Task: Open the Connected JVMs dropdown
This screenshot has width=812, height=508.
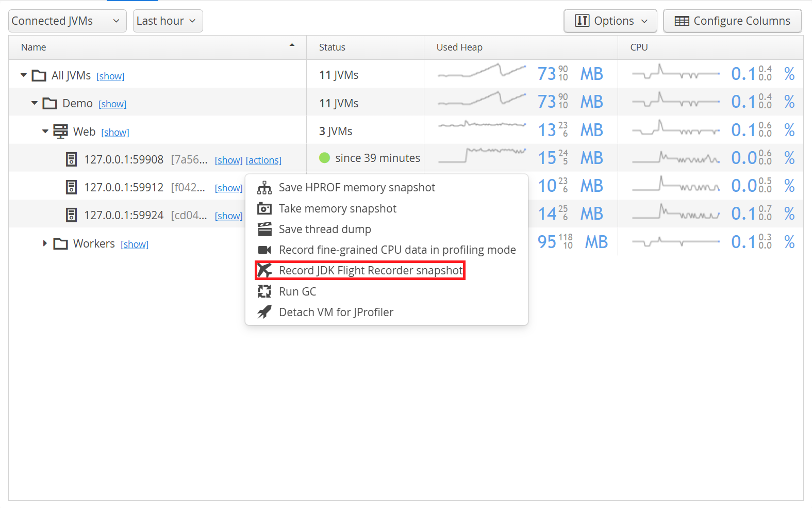Action: point(68,21)
